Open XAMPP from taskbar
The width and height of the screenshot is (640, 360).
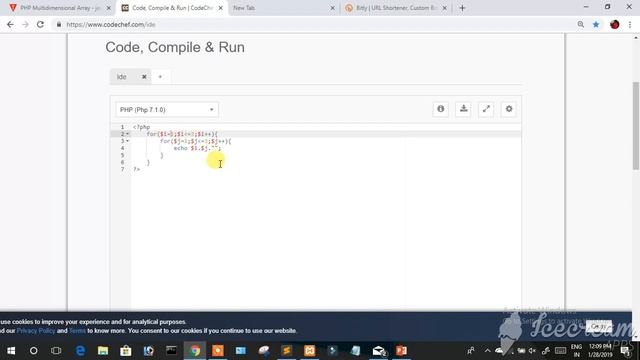click(x=309, y=351)
